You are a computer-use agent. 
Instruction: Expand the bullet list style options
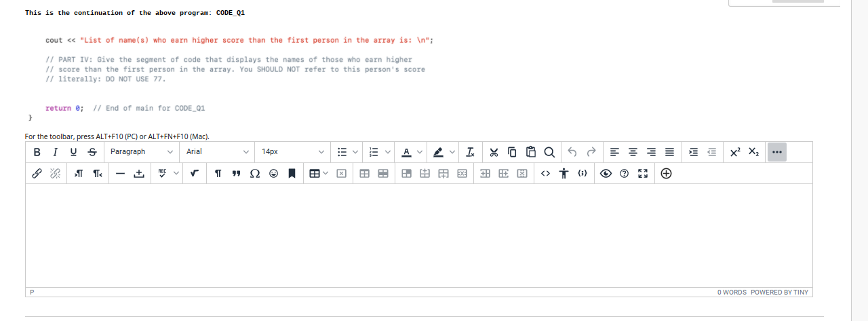click(354, 152)
